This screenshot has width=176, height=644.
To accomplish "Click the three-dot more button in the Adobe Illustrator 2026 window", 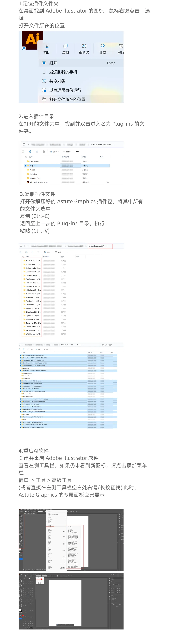I will (77, 152).
